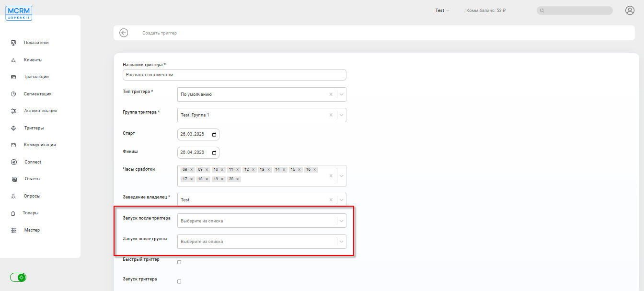Click the Показатели sidebar icon
This screenshot has width=644, height=291.
(13, 43)
